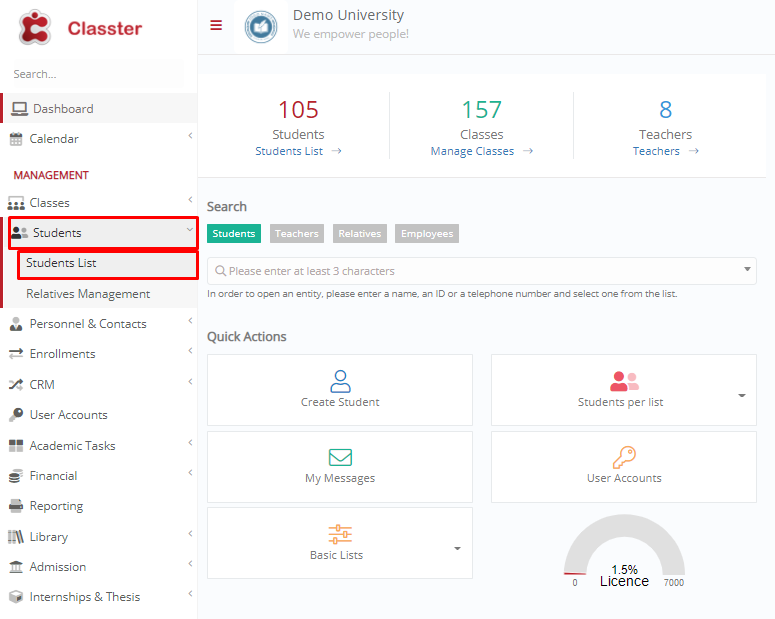The width and height of the screenshot is (775, 619).
Task: Click the Calendar icon in sidebar
Action: [16, 139]
